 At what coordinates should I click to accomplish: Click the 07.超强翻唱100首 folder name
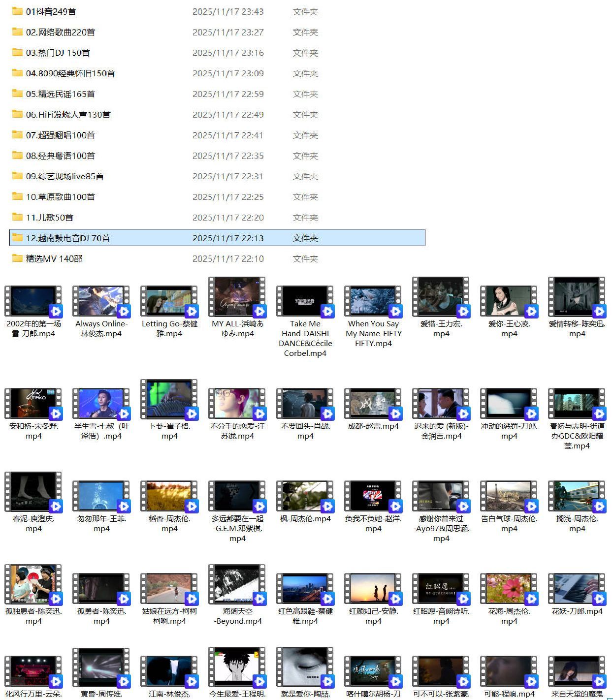(60, 135)
